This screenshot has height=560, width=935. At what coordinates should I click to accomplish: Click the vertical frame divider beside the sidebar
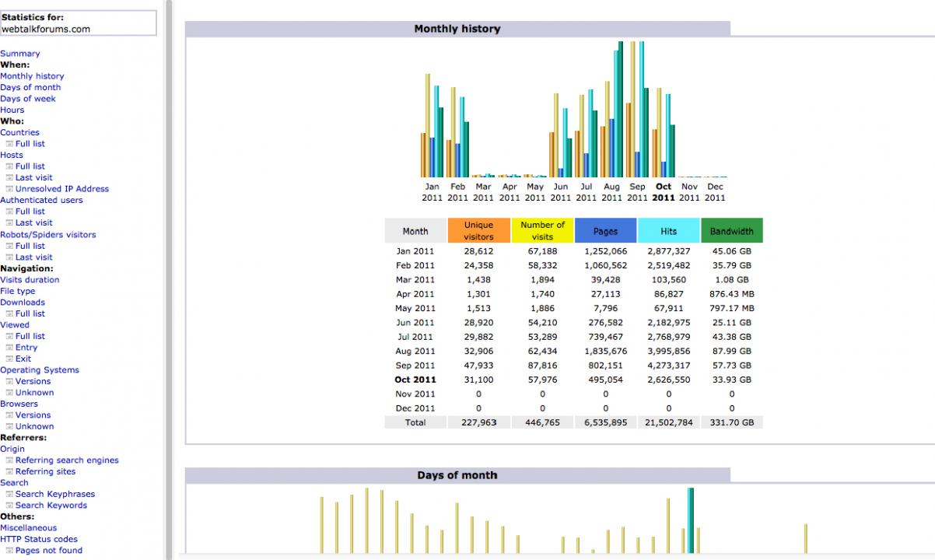[x=169, y=280]
